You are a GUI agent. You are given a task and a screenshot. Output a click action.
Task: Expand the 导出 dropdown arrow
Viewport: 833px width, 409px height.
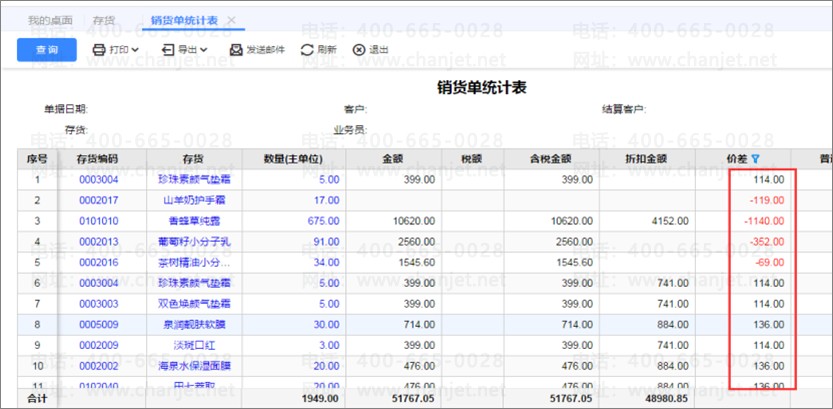tap(203, 49)
